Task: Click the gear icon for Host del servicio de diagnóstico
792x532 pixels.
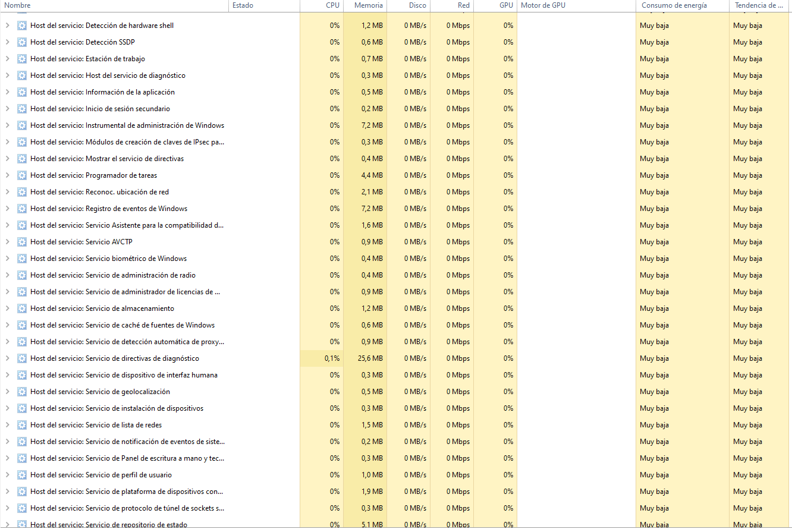Action: tap(22, 75)
